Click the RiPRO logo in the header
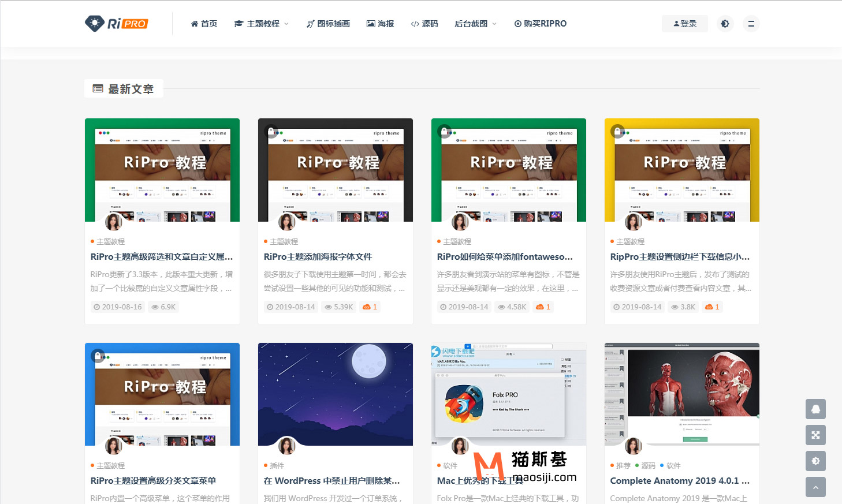The height and width of the screenshot is (504, 842). 116,24
